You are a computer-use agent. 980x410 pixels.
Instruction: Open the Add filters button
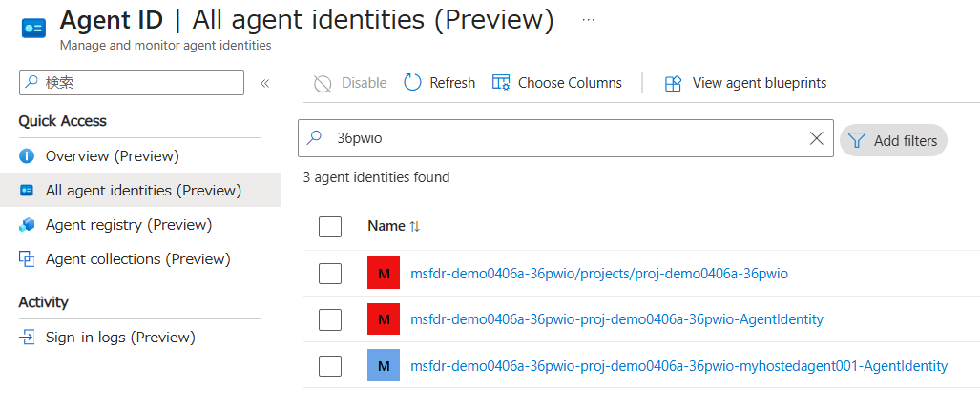click(893, 140)
